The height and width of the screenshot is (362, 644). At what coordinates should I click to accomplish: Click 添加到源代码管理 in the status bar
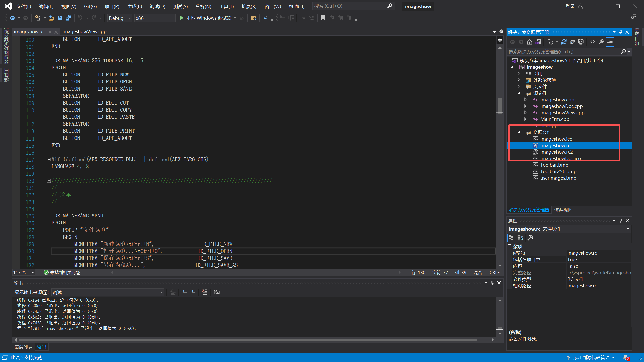(591, 358)
